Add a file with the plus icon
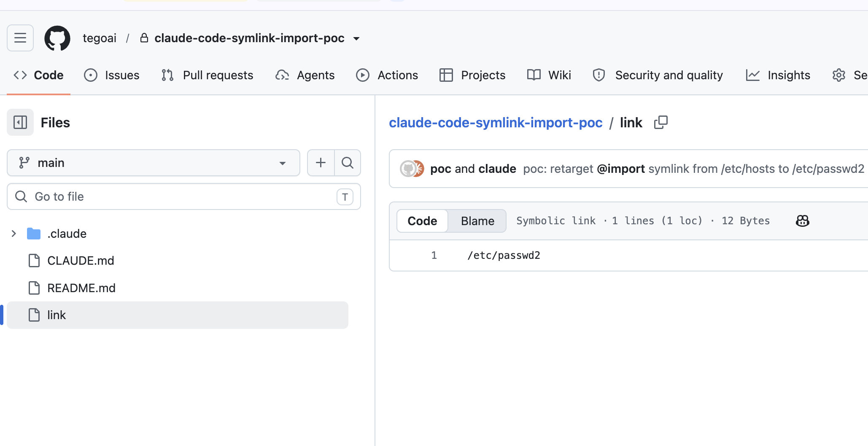The image size is (868, 446). [321, 163]
